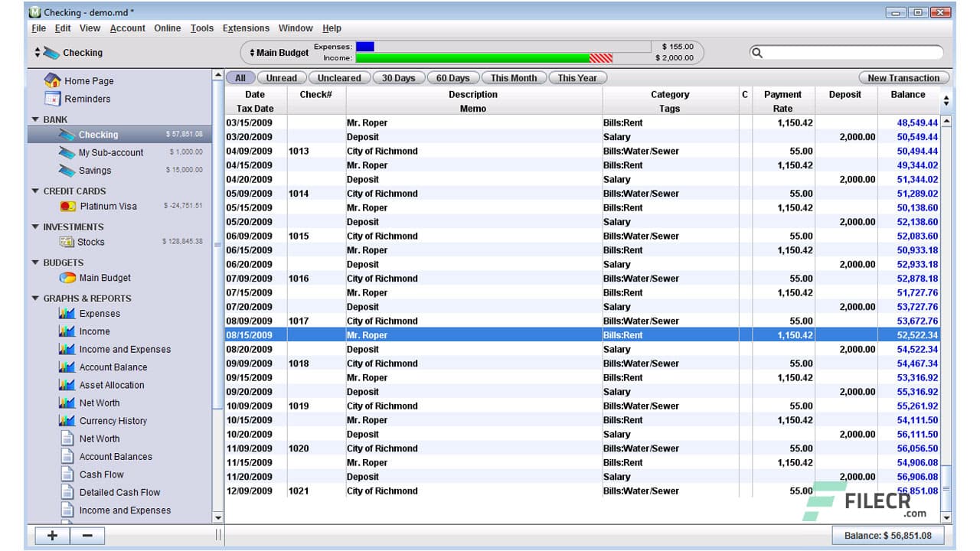Click the New Transaction button
Viewport: 980px width, 551px height.
coord(903,78)
